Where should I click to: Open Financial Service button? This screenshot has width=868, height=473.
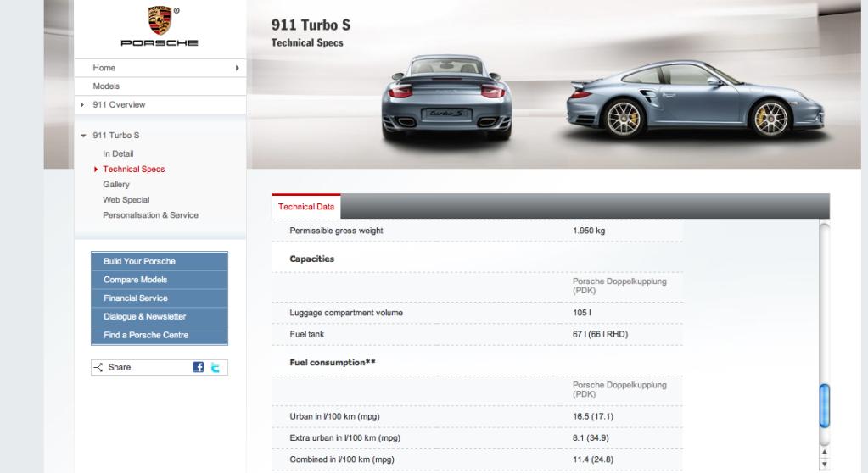[x=160, y=298]
